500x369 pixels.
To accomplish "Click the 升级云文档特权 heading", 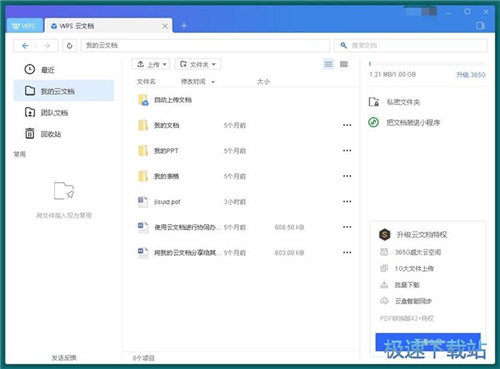I will pos(422,235).
